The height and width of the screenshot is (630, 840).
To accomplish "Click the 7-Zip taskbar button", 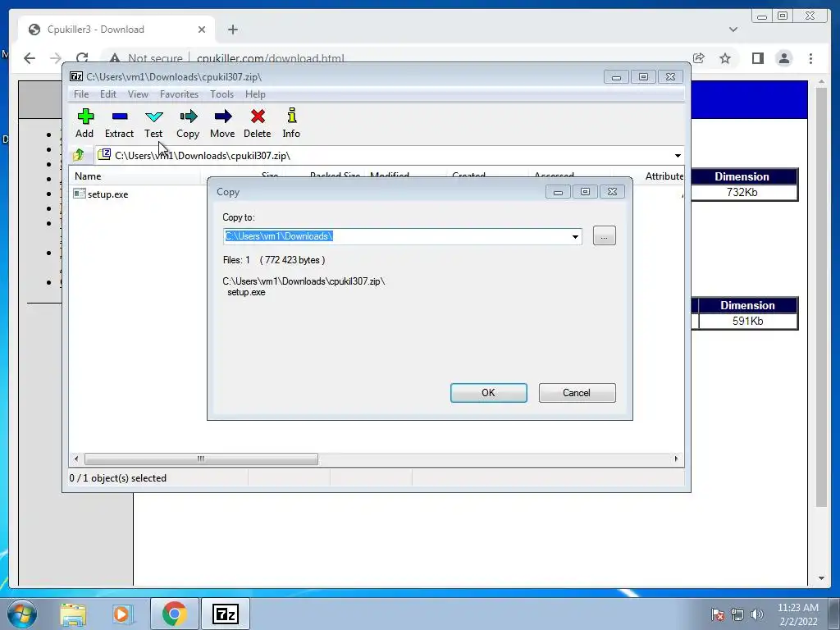I will pos(225,614).
